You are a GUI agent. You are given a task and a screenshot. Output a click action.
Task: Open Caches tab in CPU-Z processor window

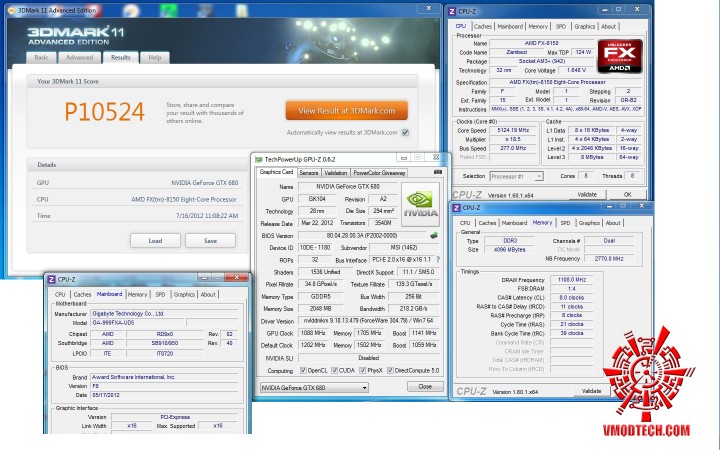coord(483,26)
